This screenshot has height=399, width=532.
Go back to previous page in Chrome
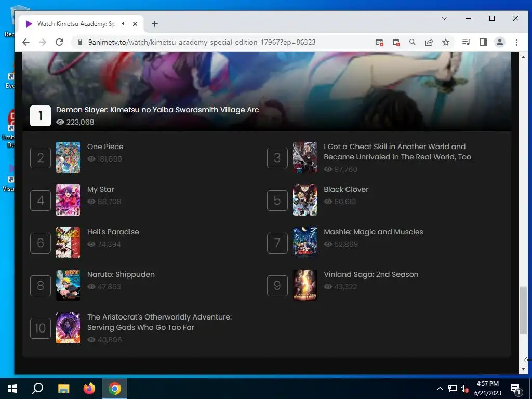tap(26, 42)
